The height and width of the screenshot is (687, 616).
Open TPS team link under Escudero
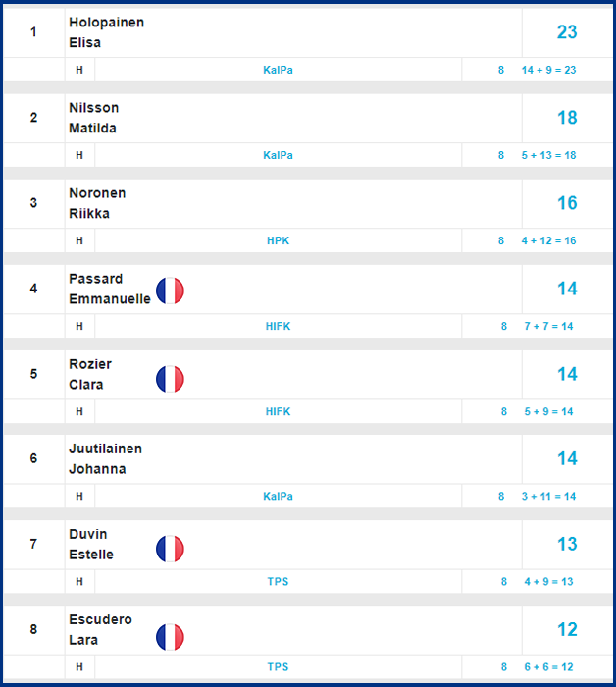(278, 666)
